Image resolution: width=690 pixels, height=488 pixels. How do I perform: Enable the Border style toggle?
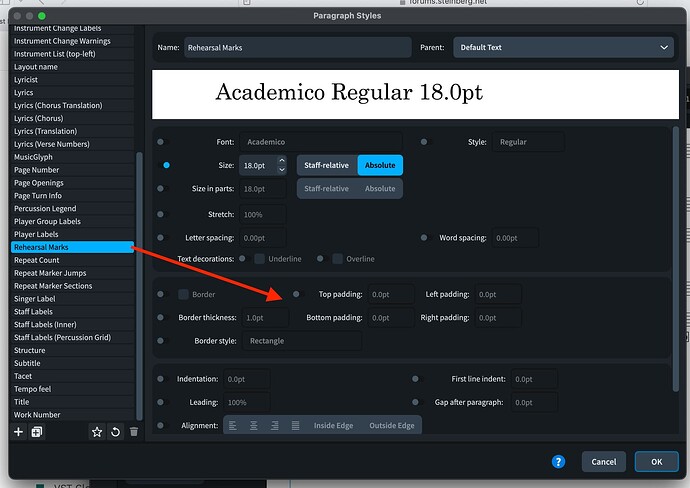pyautogui.click(x=161, y=340)
